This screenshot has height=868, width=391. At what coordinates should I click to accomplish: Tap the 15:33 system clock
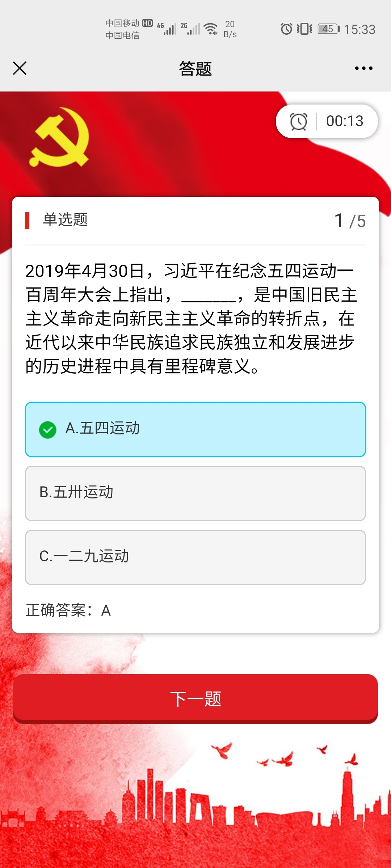pyautogui.click(x=360, y=29)
